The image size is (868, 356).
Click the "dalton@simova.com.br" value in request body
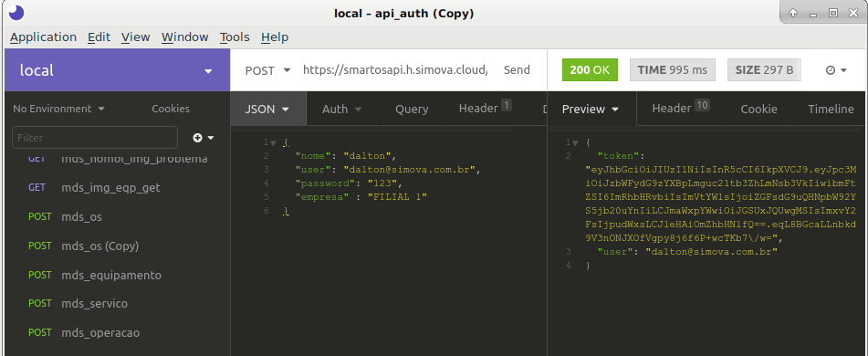tap(410, 170)
